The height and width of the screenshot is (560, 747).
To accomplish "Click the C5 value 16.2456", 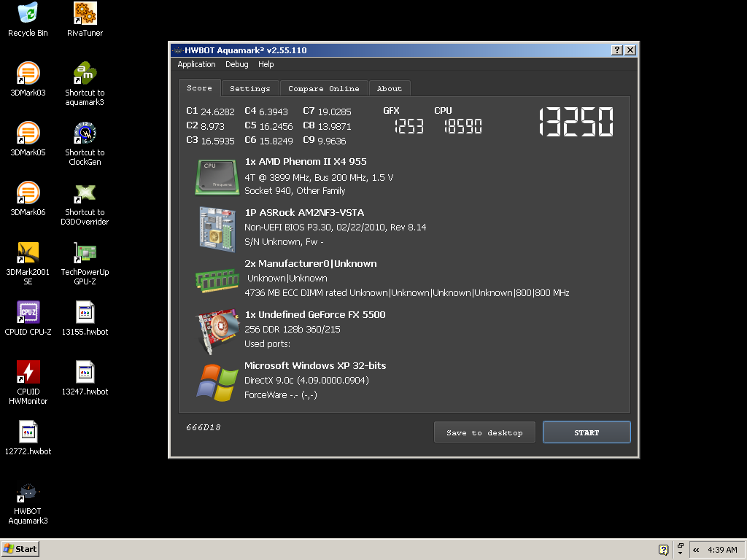I will 276,126.
